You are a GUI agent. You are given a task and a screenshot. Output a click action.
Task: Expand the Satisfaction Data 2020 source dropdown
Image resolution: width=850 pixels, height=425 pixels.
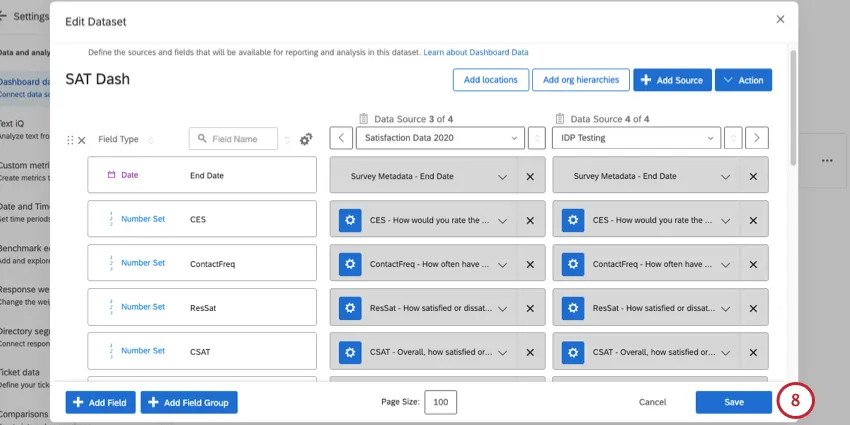pos(440,138)
